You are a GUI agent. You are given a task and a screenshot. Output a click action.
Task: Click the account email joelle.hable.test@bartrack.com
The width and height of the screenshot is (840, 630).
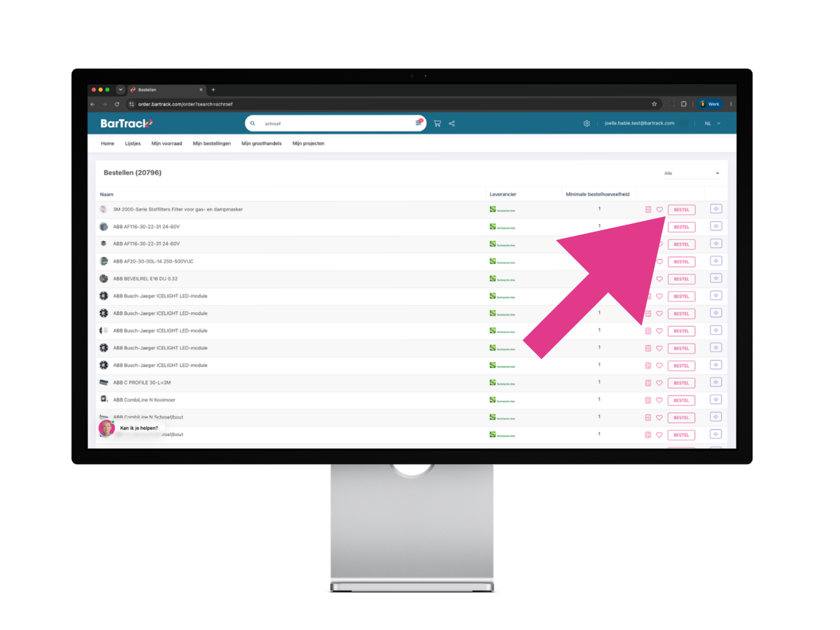640,123
